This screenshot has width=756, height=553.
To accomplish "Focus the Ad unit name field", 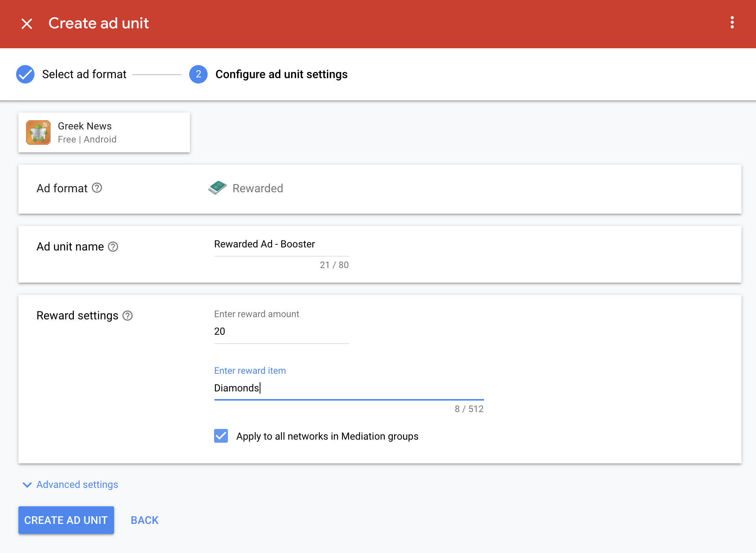I will pyautogui.click(x=281, y=244).
